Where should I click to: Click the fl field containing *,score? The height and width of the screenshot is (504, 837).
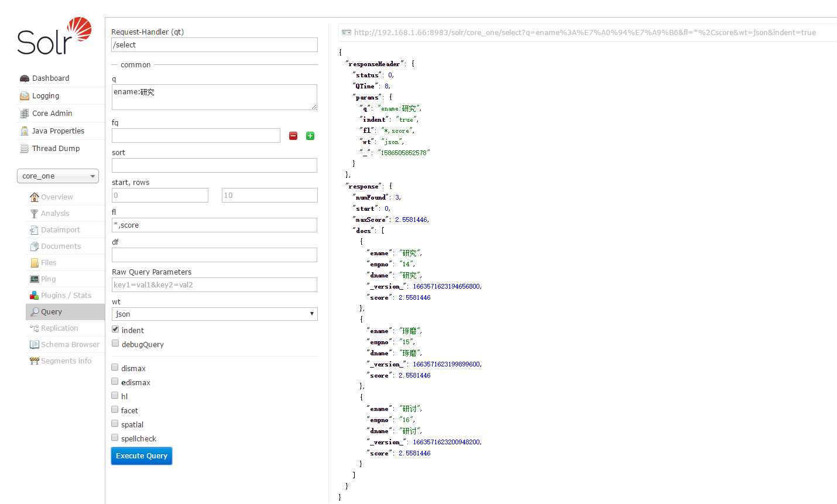pos(215,225)
